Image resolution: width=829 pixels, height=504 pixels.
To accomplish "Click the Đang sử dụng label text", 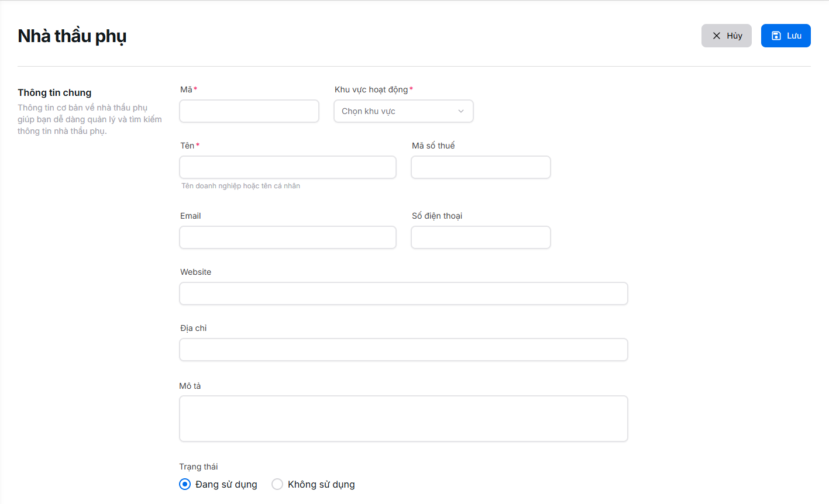I will pyautogui.click(x=226, y=484).
